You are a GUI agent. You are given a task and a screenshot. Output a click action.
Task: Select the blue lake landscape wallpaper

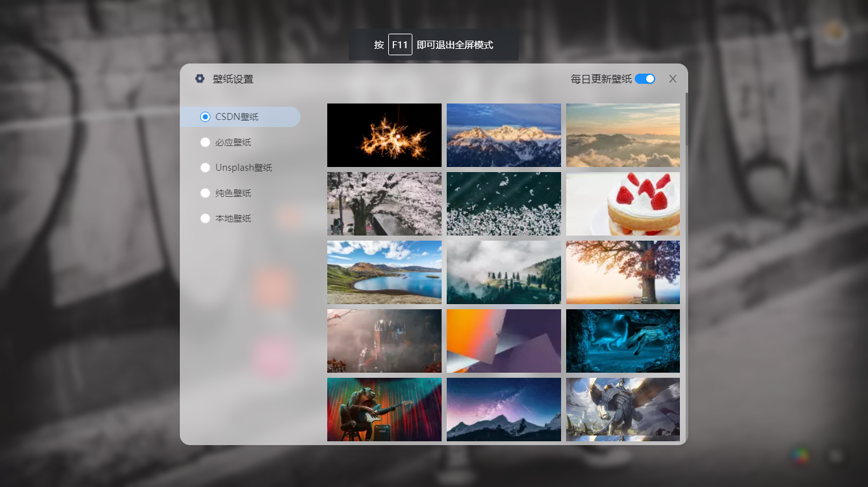click(384, 272)
